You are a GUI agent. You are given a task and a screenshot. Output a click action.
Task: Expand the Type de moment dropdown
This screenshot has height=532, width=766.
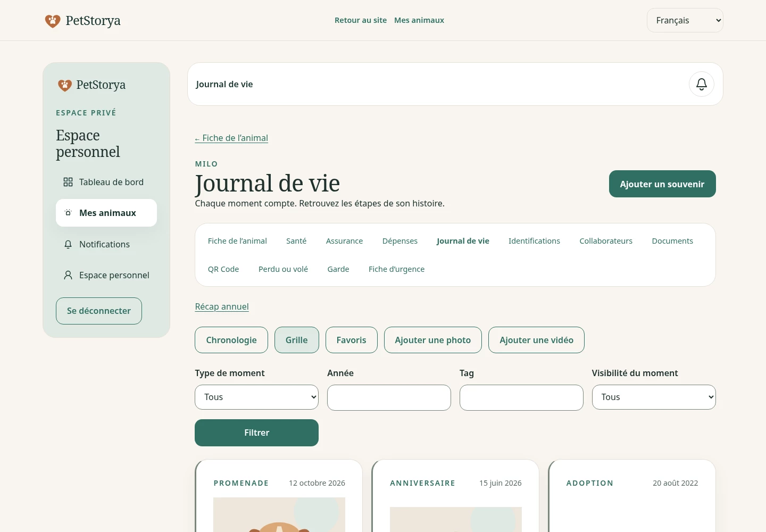[x=257, y=397]
